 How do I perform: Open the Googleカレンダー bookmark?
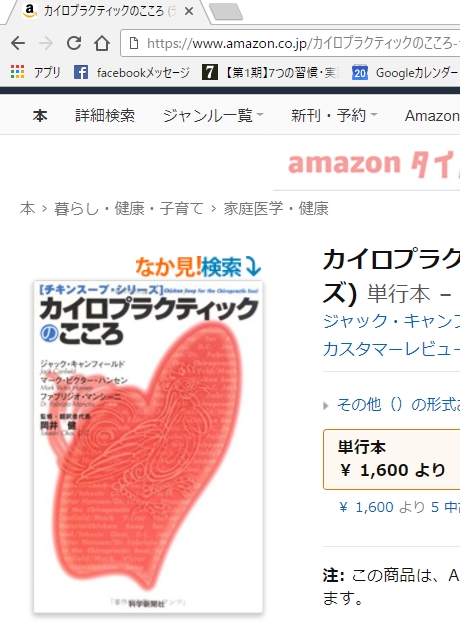[x=406, y=72]
